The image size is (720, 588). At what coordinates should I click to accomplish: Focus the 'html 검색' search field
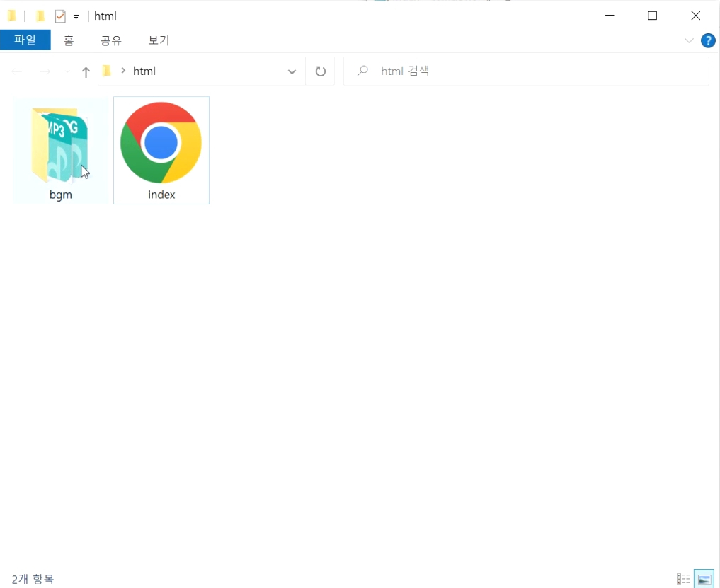tap(526, 71)
